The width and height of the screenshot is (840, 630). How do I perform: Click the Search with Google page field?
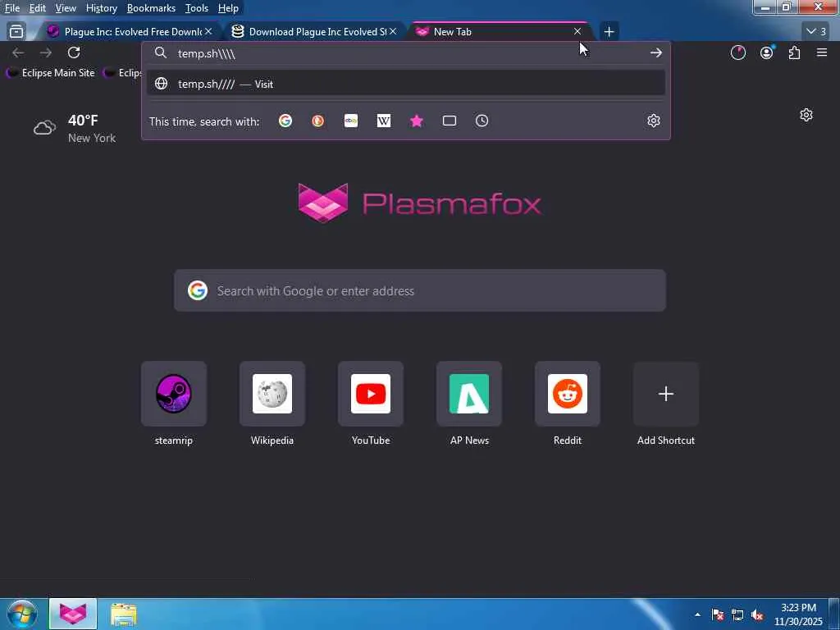click(x=419, y=290)
